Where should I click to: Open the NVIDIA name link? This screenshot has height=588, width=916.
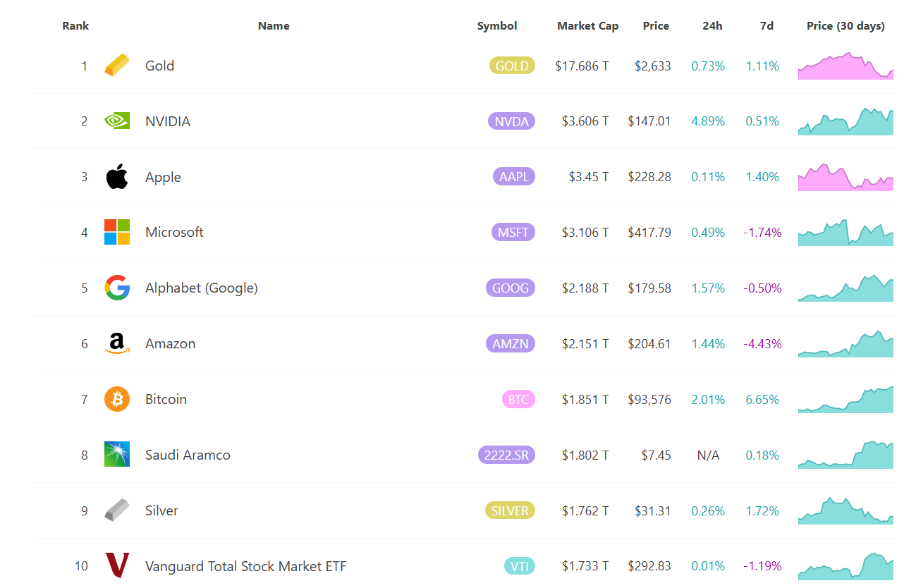click(x=168, y=121)
